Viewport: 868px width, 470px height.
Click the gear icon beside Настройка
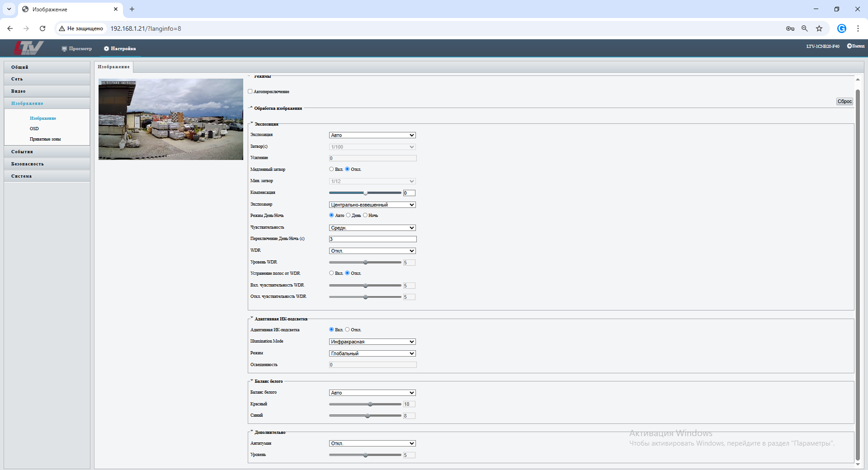coord(106,49)
